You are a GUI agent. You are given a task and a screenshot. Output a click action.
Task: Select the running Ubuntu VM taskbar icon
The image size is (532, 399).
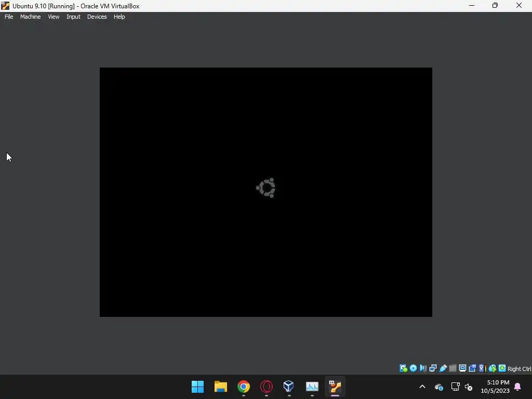(335, 387)
